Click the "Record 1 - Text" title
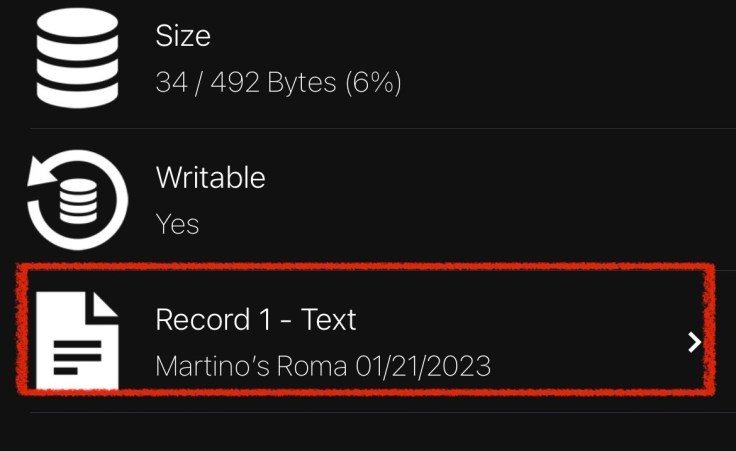The image size is (736, 451). click(x=256, y=320)
